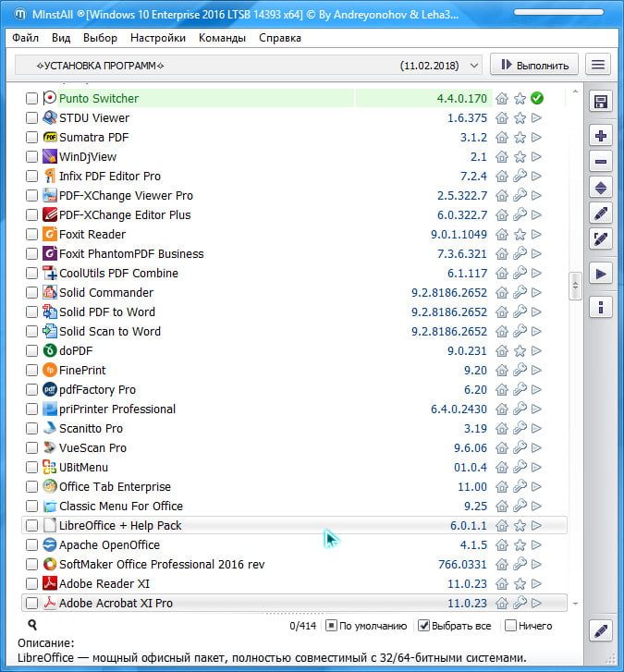Click the vertical scrollbar thumb

pos(575,285)
